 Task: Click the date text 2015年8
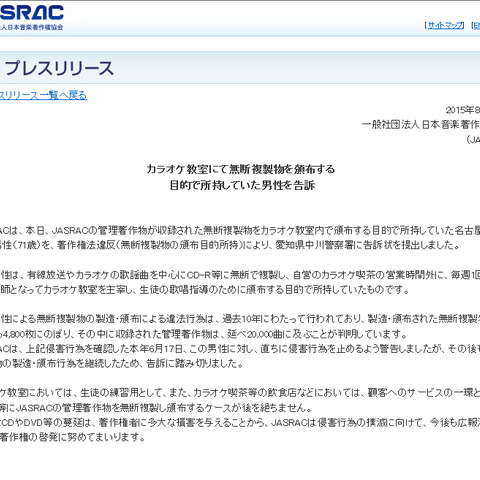463,110
